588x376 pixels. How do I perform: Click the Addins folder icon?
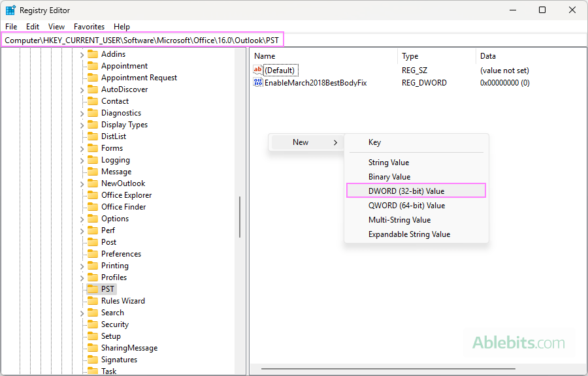[x=93, y=54]
